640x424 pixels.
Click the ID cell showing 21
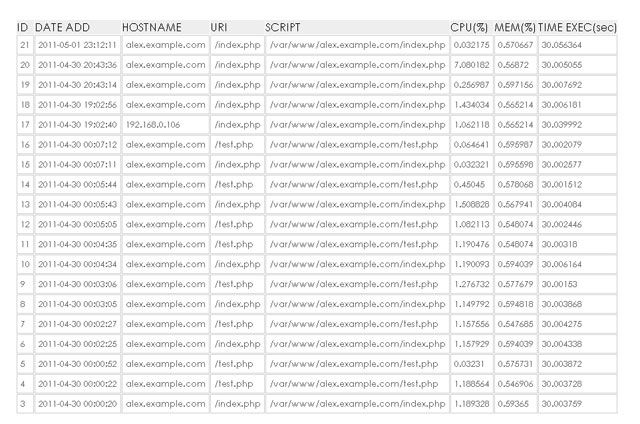(x=25, y=45)
